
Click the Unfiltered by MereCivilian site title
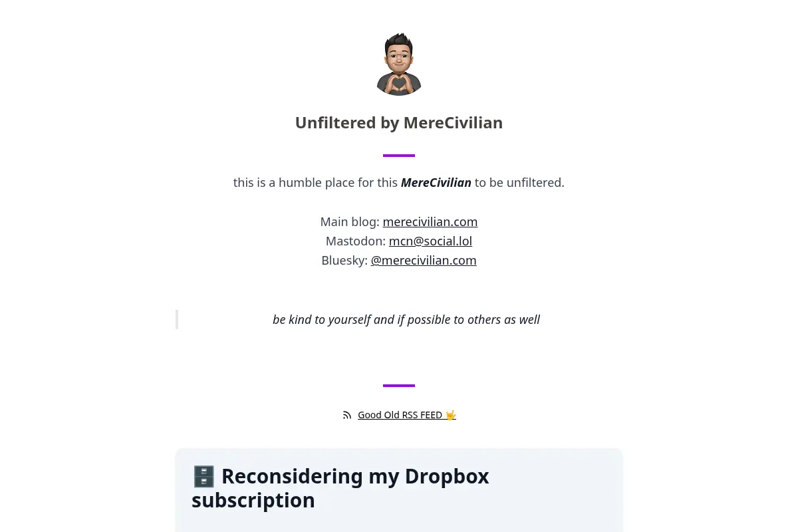399,123
